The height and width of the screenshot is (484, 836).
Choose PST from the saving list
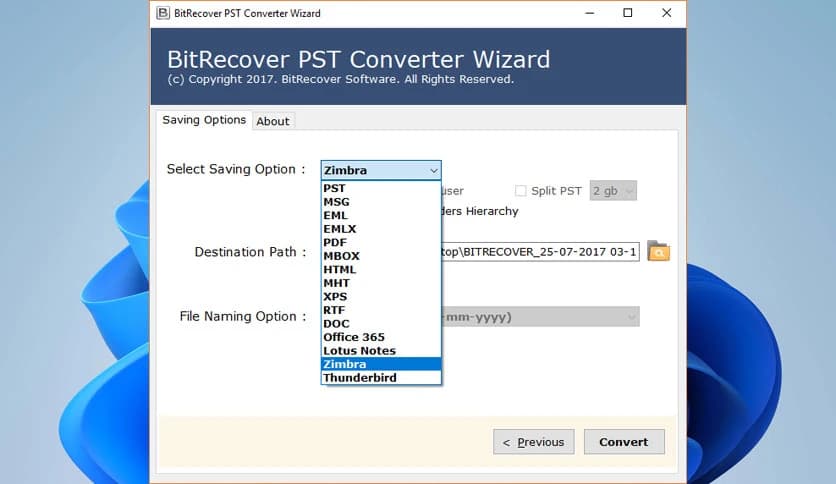tap(381, 188)
